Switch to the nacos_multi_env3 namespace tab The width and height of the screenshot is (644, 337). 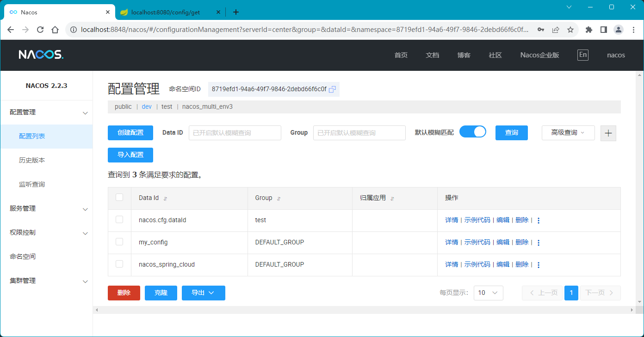coord(207,107)
